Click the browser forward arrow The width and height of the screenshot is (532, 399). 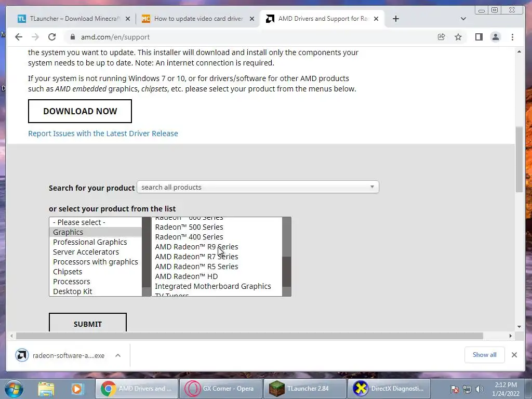coord(35,37)
